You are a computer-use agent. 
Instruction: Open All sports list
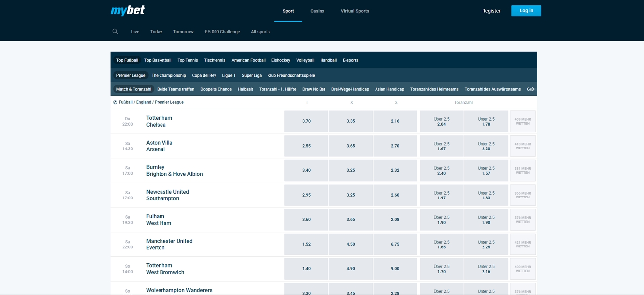click(x=260, y=32)
